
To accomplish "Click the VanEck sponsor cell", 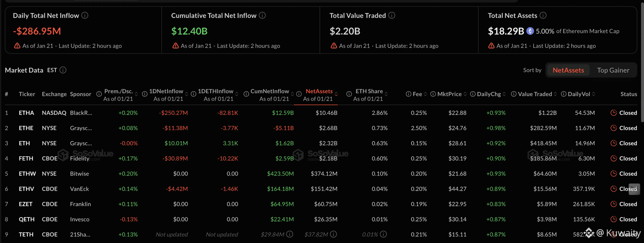I will coord(79,189).
